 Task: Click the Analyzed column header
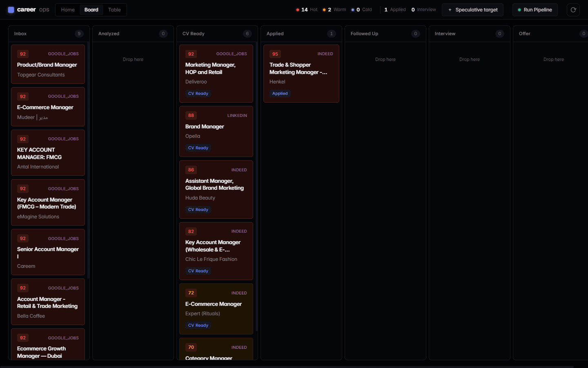[x=133, y=34]
